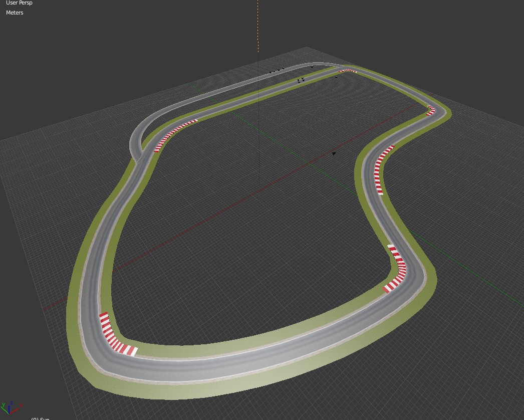Select the row of four black markers

pyautogui.click(x=277, y=70)
